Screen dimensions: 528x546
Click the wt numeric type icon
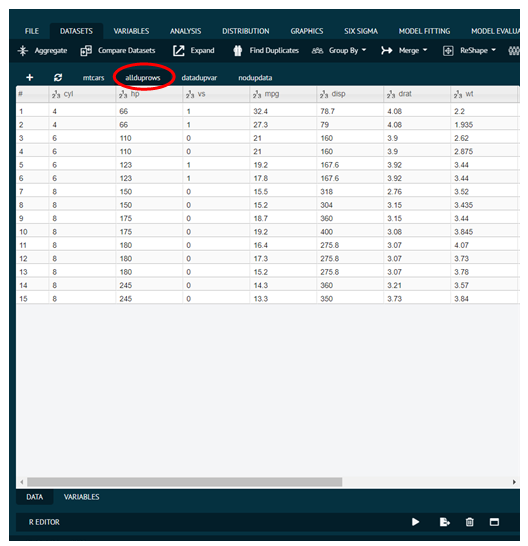click(x=458, y=94)
